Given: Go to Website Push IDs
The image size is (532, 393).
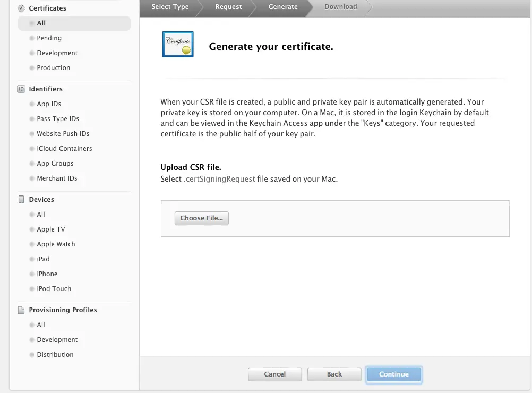Looking at the screenshot, I should click(x=63, y=134).
